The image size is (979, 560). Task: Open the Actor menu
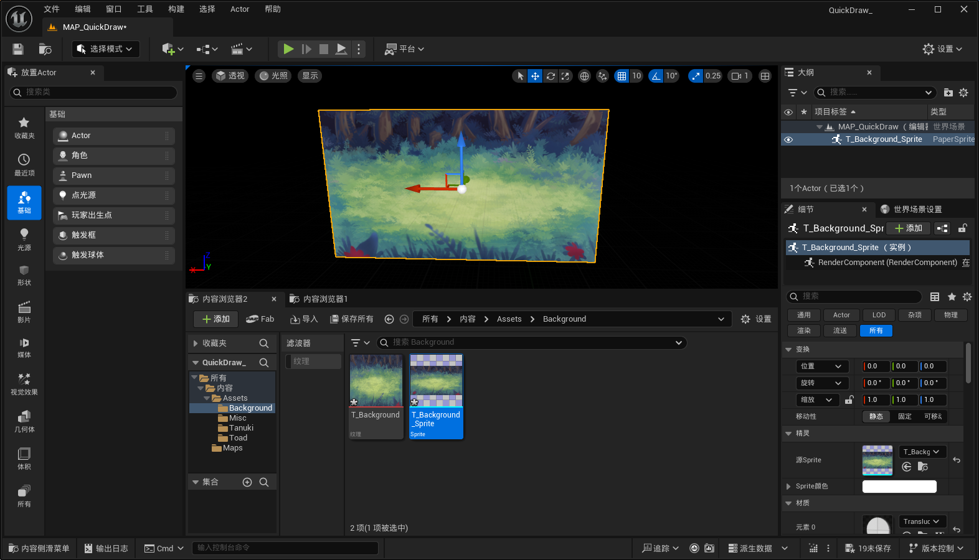click(x=240, y=9)
